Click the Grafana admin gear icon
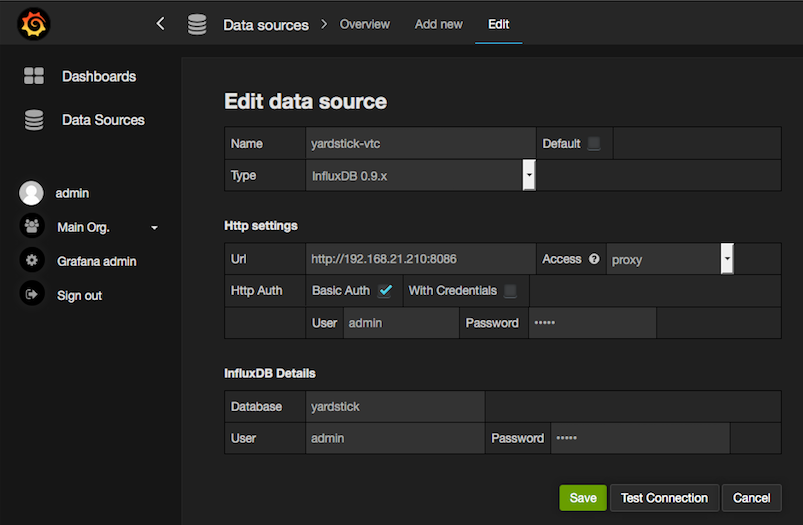 (x=32, y=261)
